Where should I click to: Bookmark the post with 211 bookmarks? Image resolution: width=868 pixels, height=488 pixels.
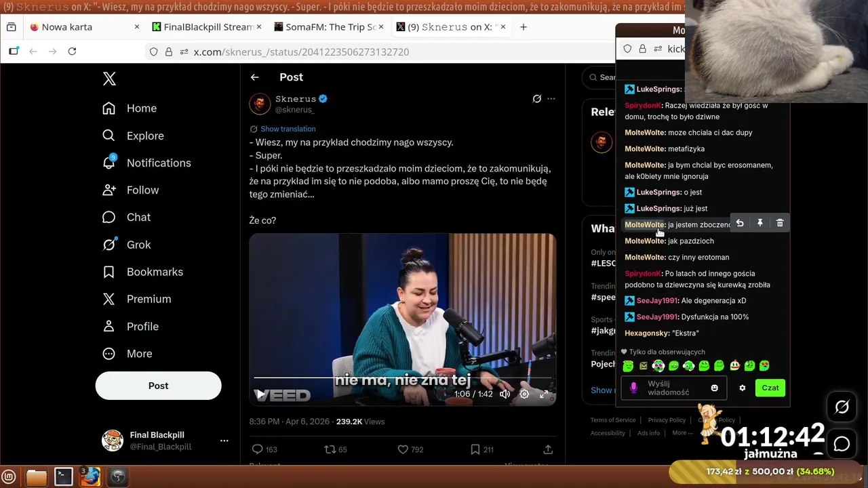click(x=475, y=449)
